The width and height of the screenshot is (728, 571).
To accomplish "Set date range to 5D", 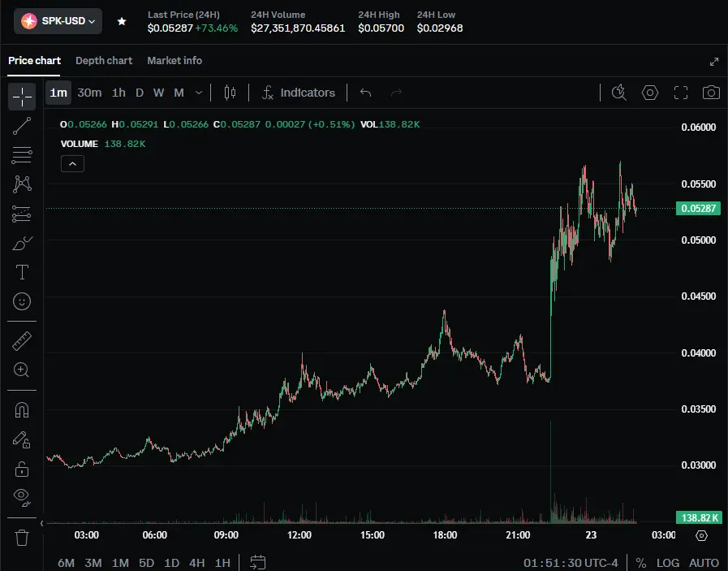I will [x=146, y=563].
